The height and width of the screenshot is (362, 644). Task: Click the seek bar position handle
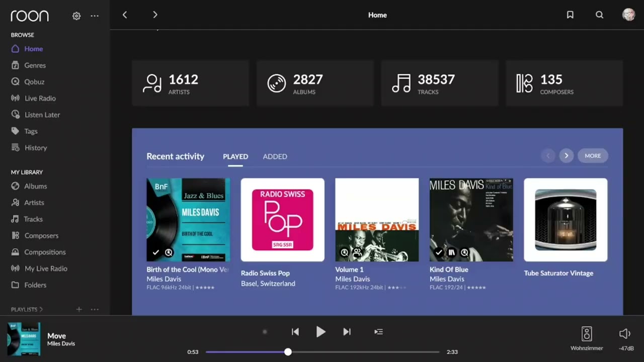[288, 352]
